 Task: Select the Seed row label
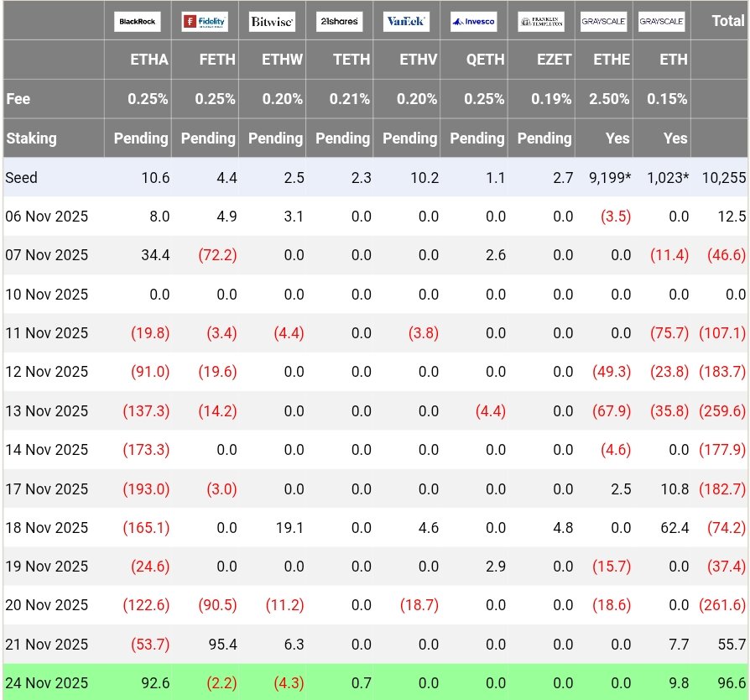(22, 178)
